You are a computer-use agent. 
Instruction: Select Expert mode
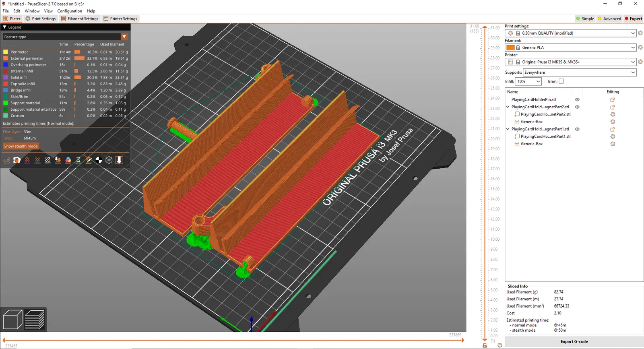pos(634,19)
